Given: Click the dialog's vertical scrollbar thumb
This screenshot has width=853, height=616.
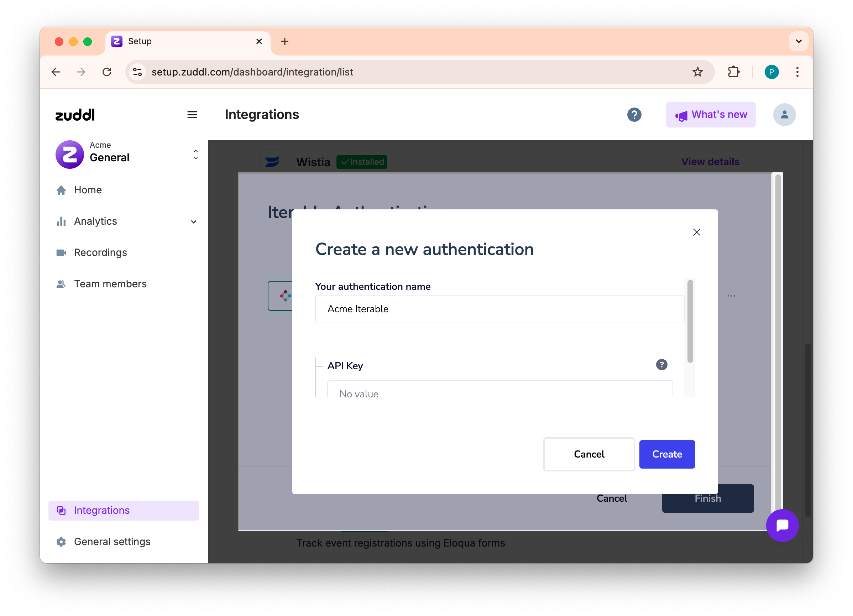Looking at the screenshot, I should (x=690, y=322).
